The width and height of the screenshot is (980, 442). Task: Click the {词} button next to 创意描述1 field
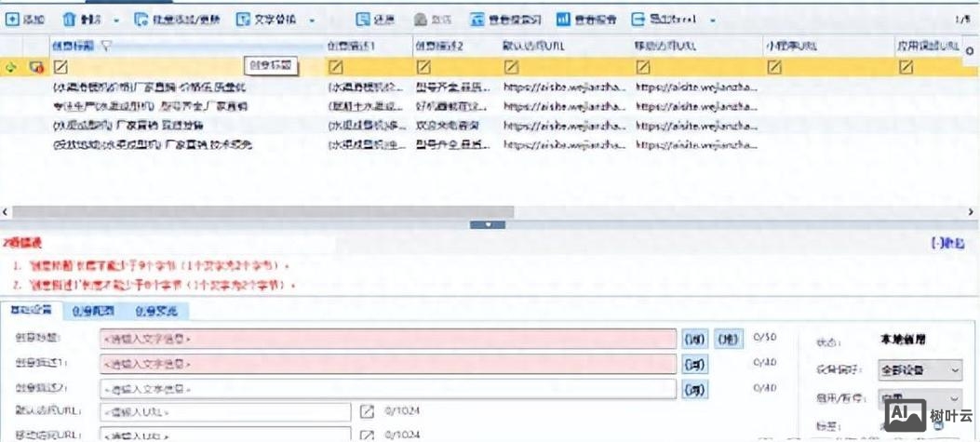click(695, 363)
